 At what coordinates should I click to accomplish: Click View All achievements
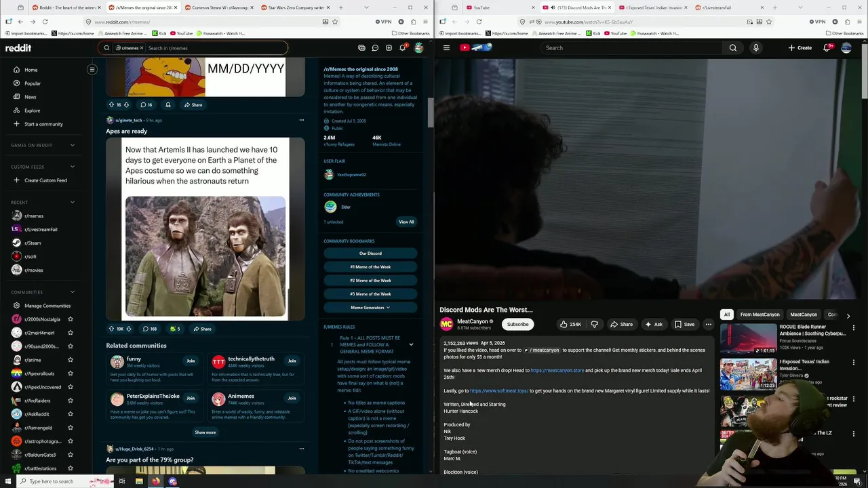click(x=406, y=222)
